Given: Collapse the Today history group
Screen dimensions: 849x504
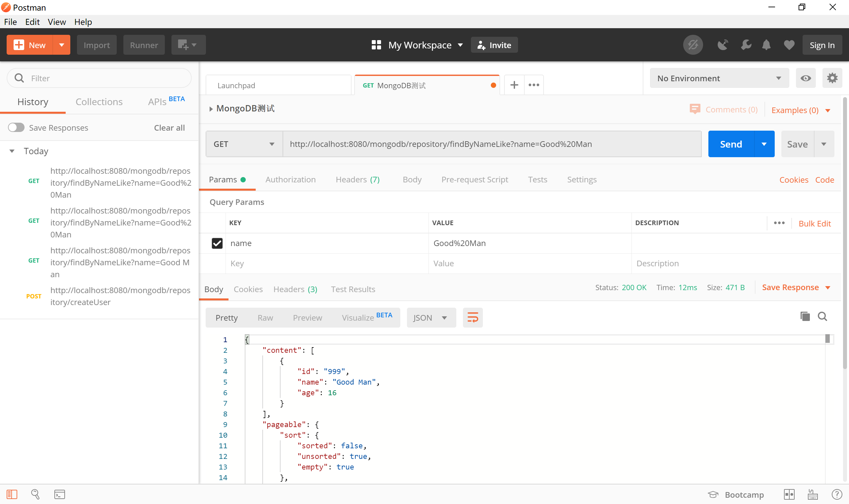Looking at the screenshot, I should click(12, 151).
